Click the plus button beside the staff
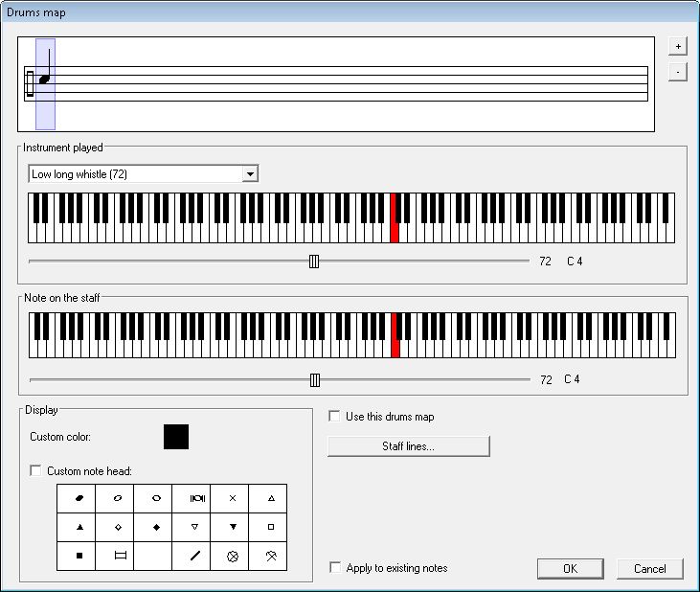700x592 pixels. [675, 46]
